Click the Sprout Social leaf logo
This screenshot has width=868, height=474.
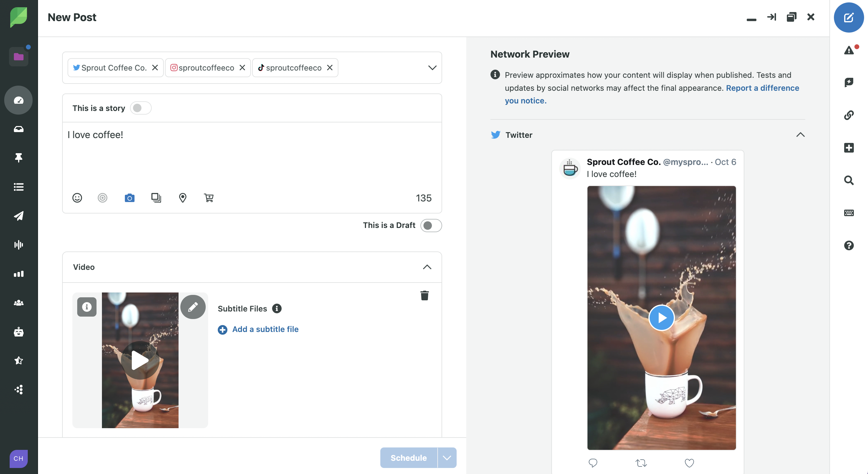pos(18,17)
